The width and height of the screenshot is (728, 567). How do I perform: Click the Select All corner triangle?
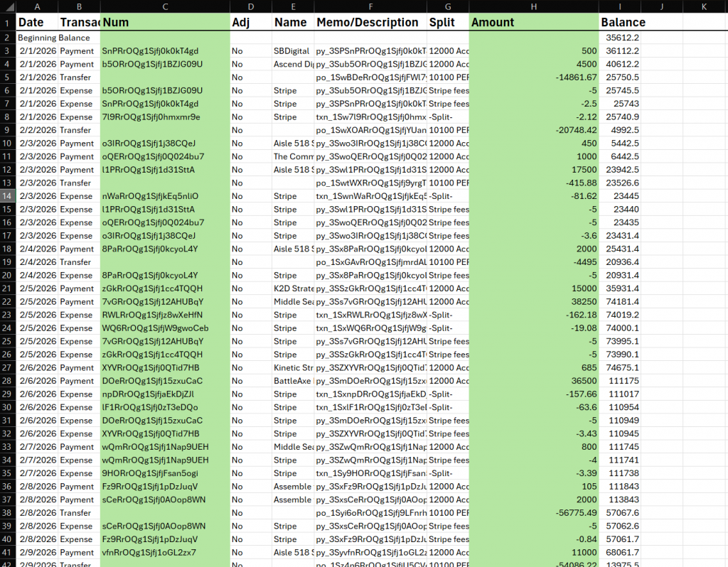pos(7,6)
